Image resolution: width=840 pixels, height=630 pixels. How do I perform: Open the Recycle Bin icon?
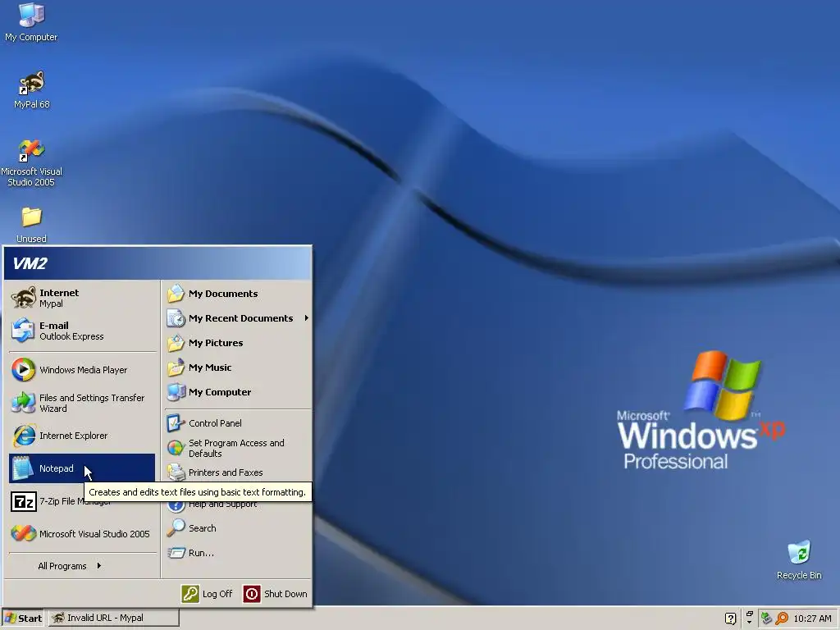coord(799,559)
